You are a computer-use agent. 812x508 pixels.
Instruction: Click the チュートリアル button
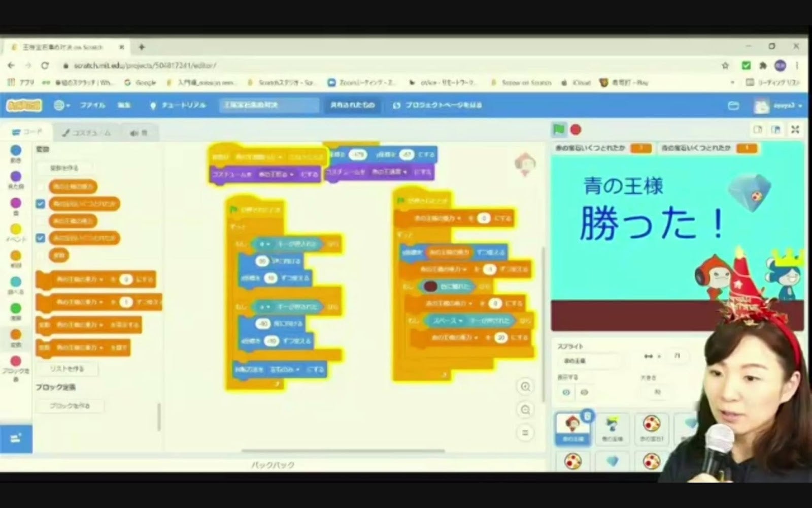tap(178, 105)
